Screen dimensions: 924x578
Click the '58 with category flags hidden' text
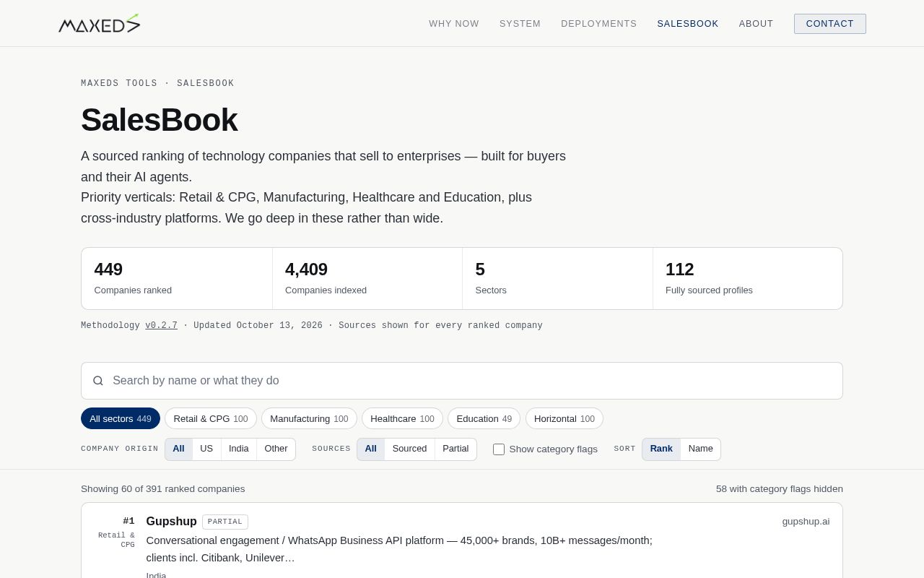click(780, 489)
